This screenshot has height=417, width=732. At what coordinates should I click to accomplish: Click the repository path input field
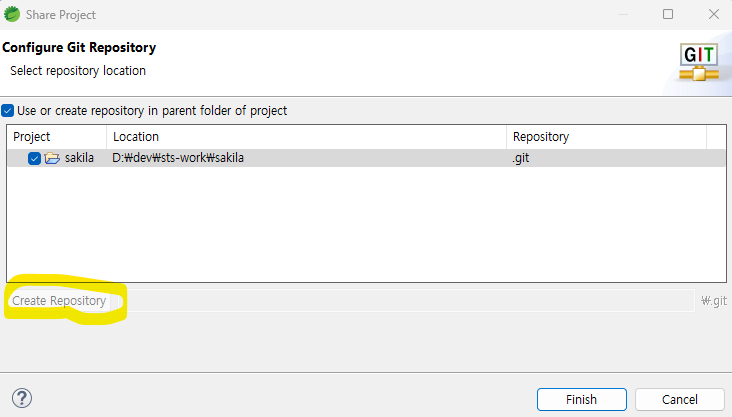click(x=406, y=301)
